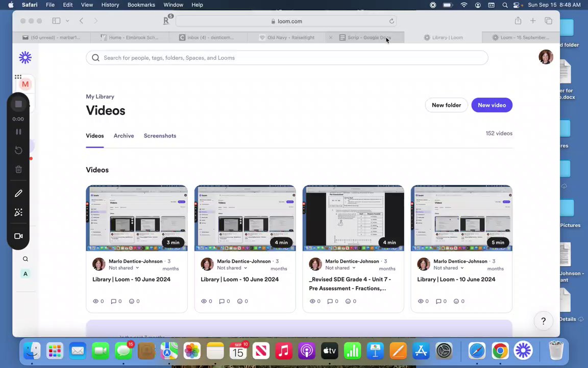
Task: Stop the Loom recording
Action: pyautogui.click(x=18, y=104)
